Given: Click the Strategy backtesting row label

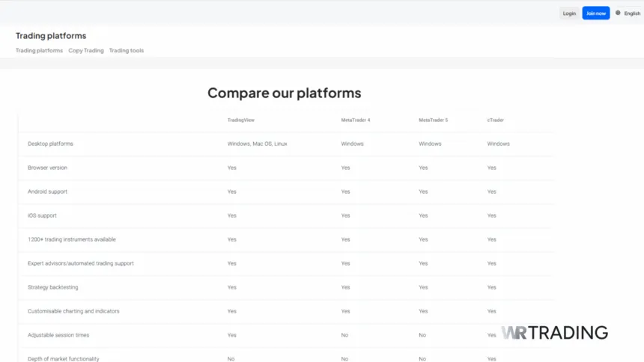Looking at the screenshot, I should [x=53, y=287].
